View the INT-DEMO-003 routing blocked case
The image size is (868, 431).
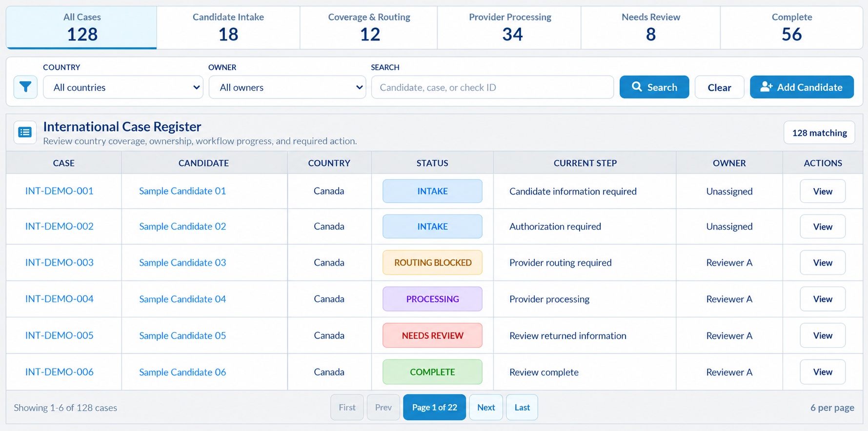coord(823,263)
